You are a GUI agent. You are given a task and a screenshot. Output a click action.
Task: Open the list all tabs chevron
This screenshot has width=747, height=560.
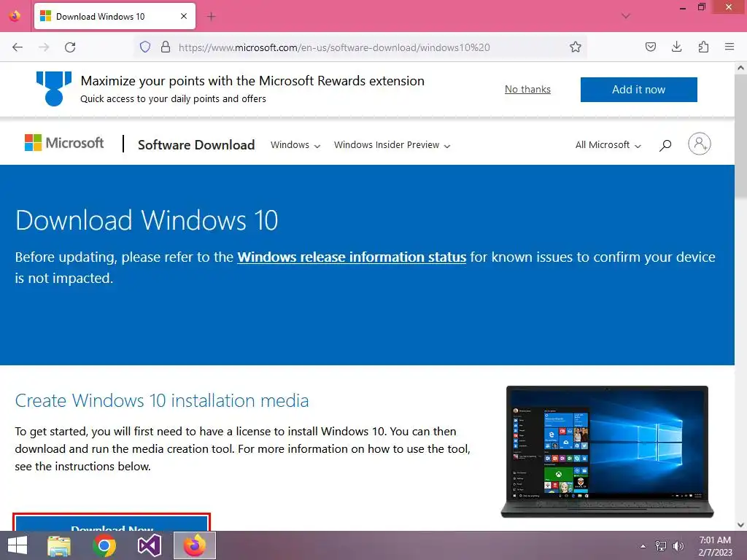626,16
